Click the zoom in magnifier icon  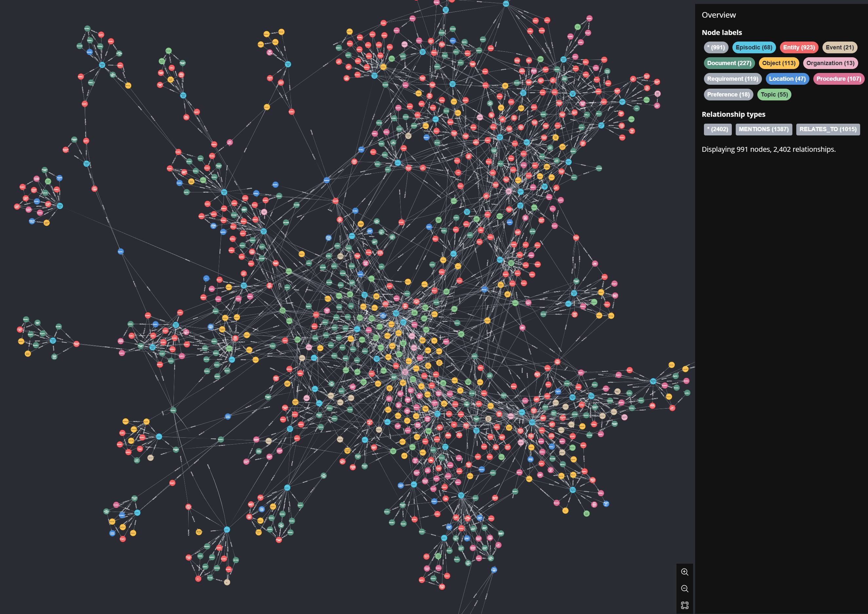685,572
